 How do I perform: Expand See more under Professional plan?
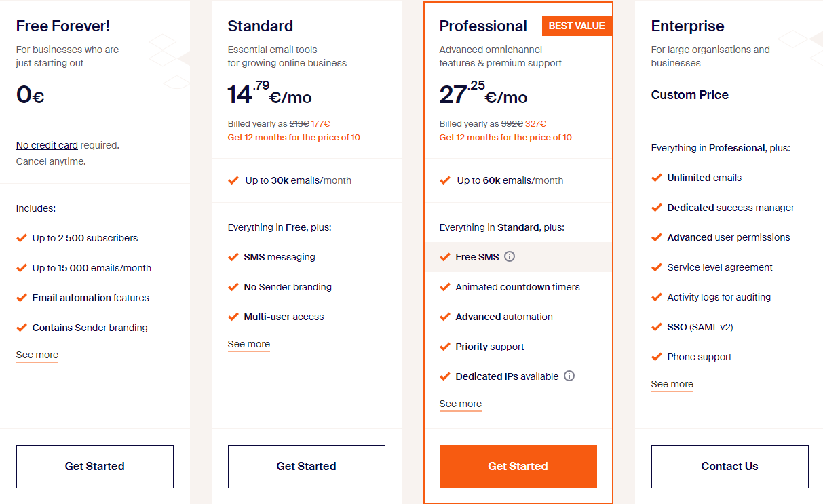pos(461,404)
